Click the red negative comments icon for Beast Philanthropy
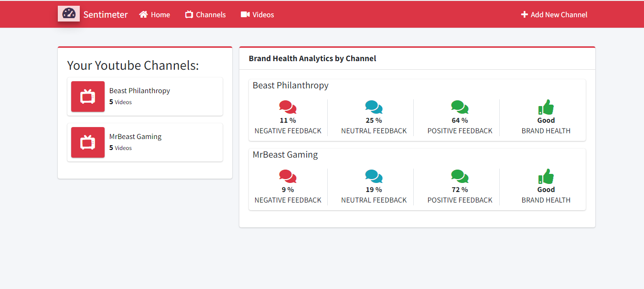 [x=288, y=107]
